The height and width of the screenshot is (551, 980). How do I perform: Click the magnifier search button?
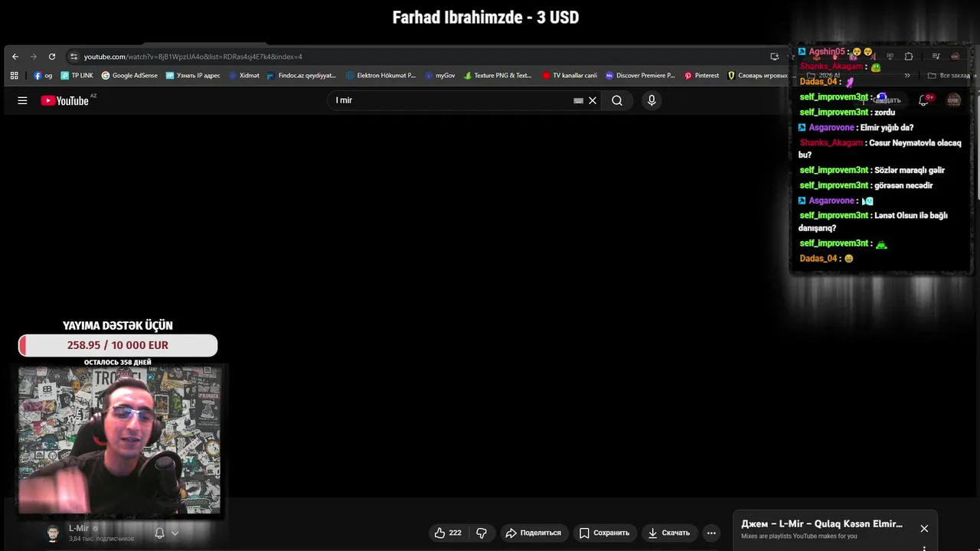pyautogui.click(x=617, y=100)
